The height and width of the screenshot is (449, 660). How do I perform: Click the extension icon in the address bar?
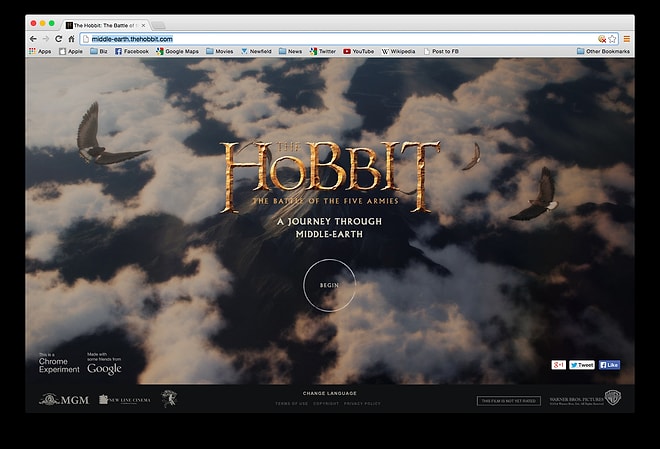(x=602, y=39)
